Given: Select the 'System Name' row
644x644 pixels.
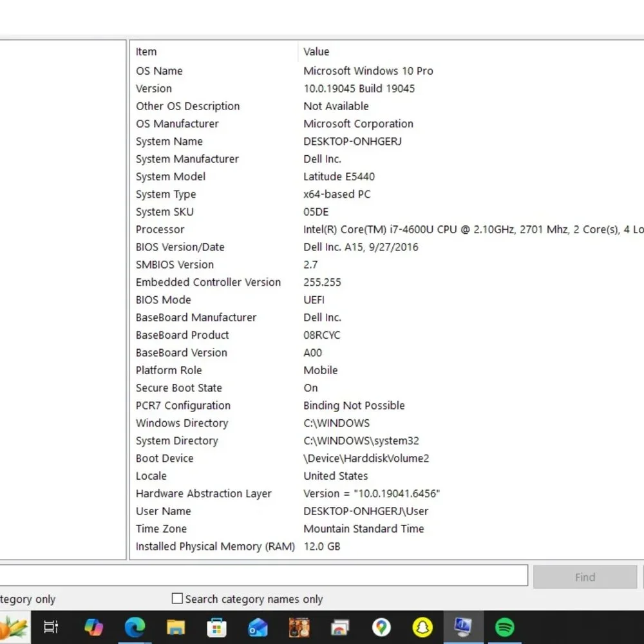Looking at the screenshot, I should [x=169, y=142].
